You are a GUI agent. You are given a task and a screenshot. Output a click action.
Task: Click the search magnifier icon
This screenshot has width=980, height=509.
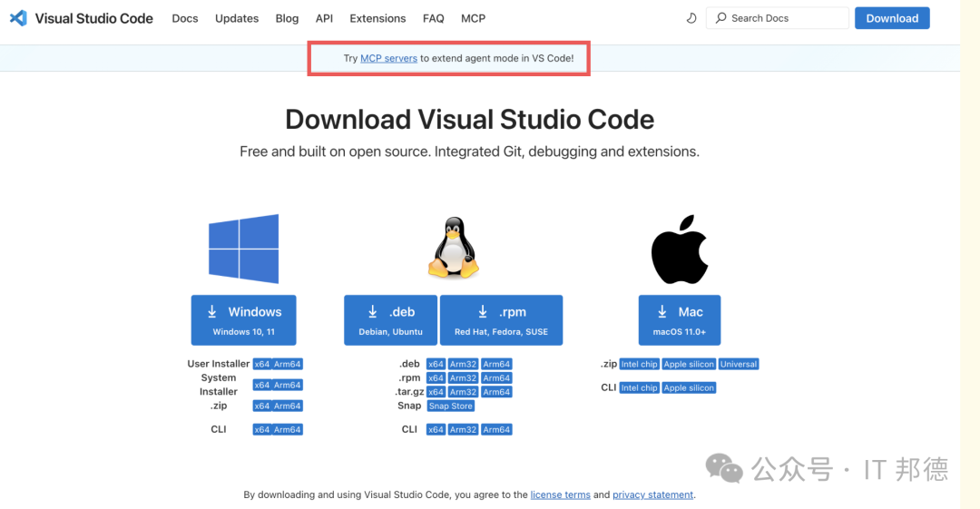pyautogui.click(x=720, y=18)
